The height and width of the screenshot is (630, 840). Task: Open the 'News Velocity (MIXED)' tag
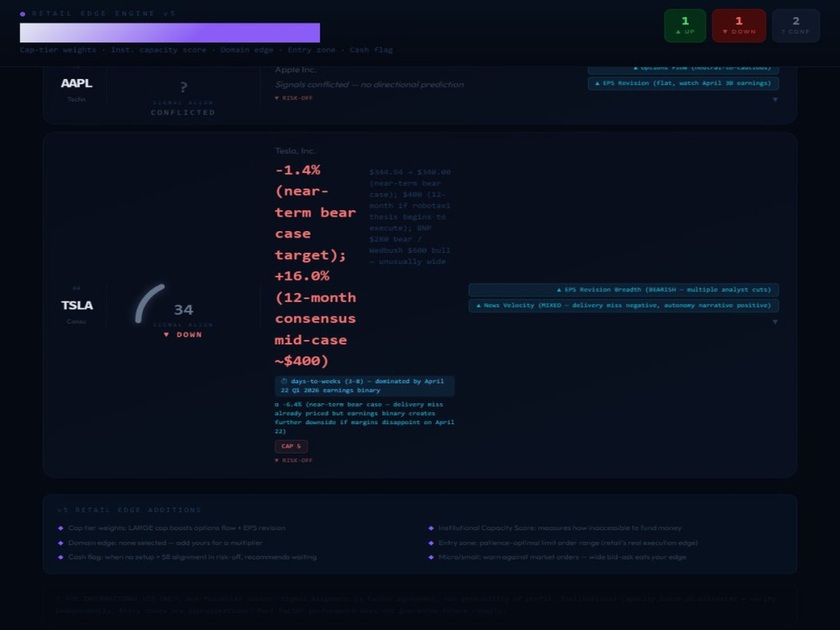(623, 306)
